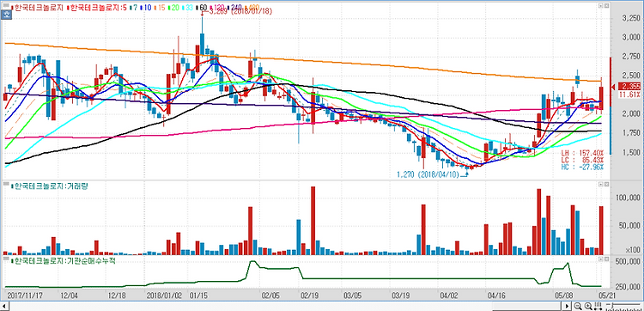The height and width of the screenshot is (311, 644).
Task: Select the 15 moving average legend
Action: pos(161,8)
